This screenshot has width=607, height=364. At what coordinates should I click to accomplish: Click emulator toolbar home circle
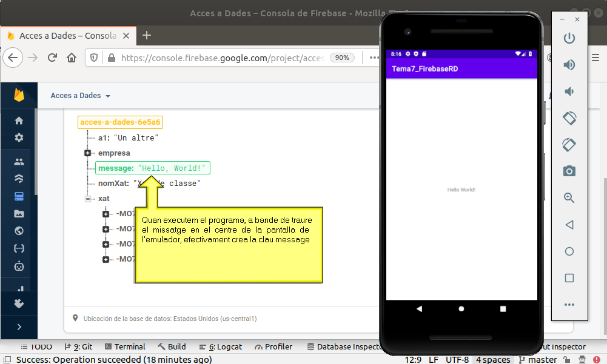(x=569, y=251)
